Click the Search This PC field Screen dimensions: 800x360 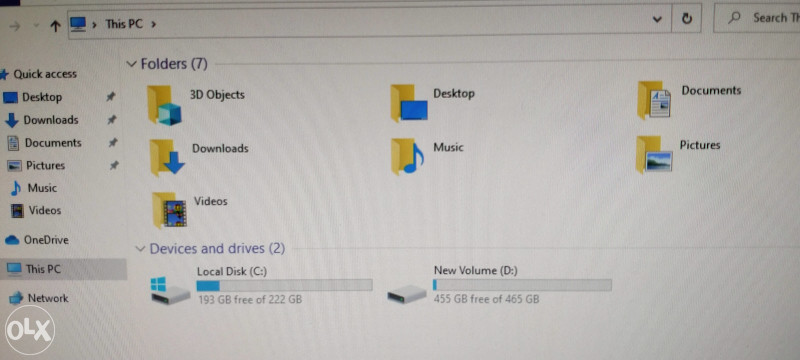click(757, 18)
